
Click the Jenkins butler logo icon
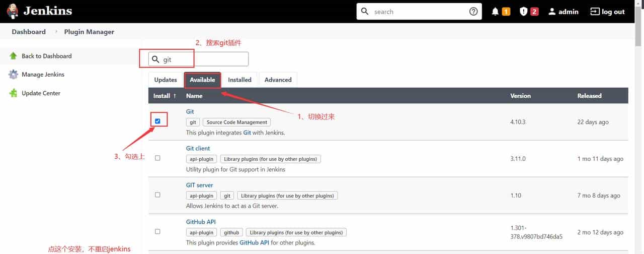tap(13, 11)
